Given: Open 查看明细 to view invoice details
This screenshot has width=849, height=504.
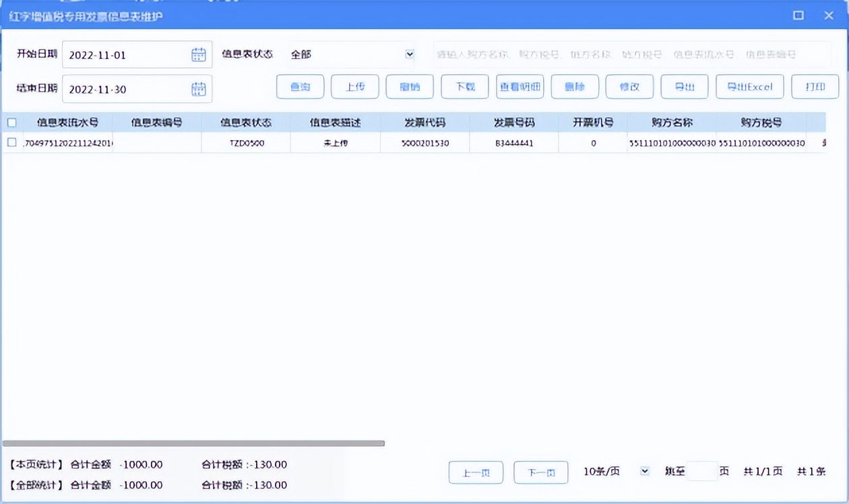Looking at the screenshot, I should 520,86.
